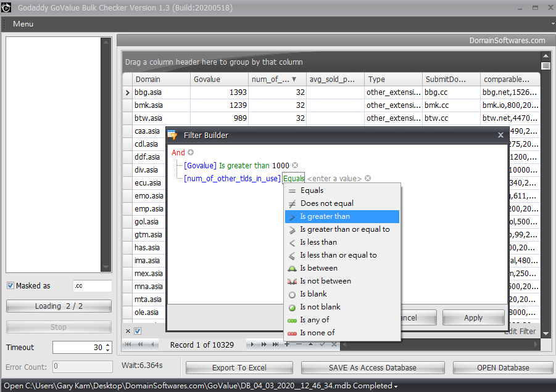
Task: Open the Equals operator dropdown in filter
Action: click(294, 179)
